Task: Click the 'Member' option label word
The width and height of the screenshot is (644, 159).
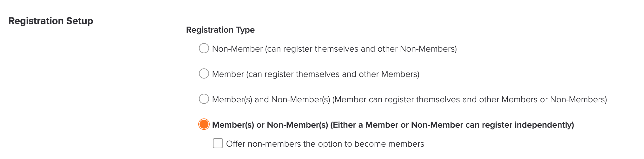Action: point(228,74)
